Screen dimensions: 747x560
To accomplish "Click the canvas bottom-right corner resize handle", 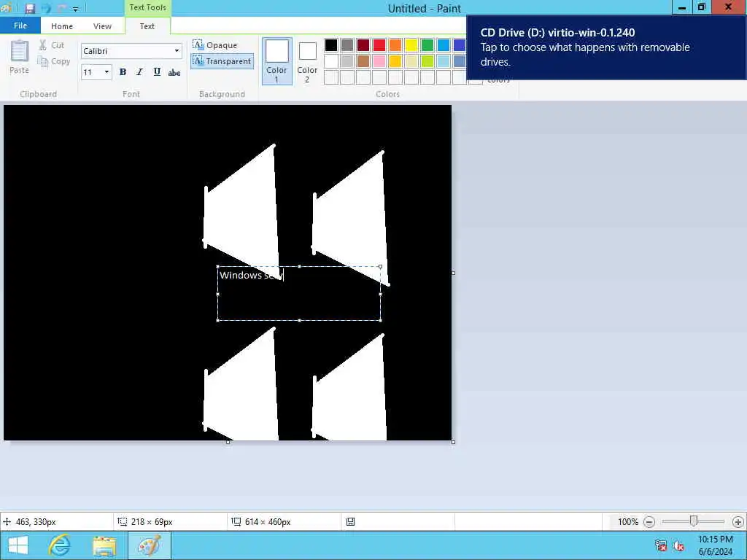I will click(x=453, y=442).
